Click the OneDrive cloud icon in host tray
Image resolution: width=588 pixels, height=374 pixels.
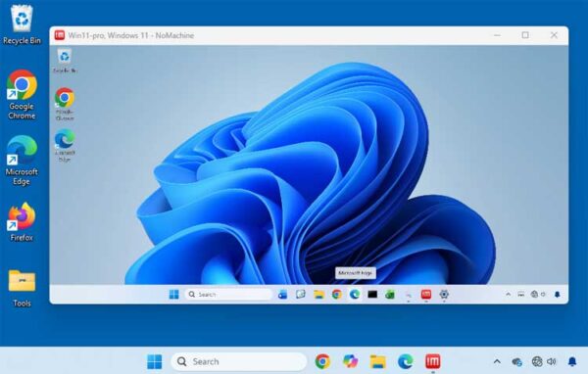tap(517, 361)
